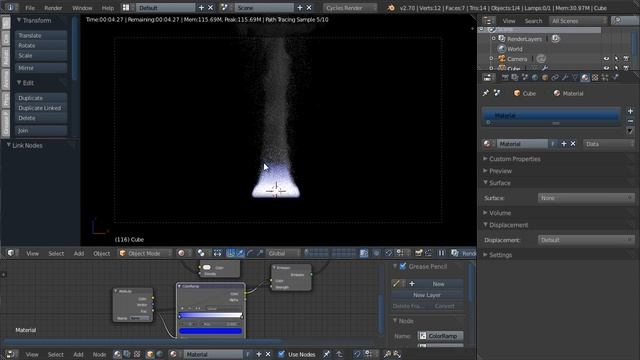This screenshot has height=360, width=640.
Task: Click the Duplicate Linked button
Action: pos(41,108)
